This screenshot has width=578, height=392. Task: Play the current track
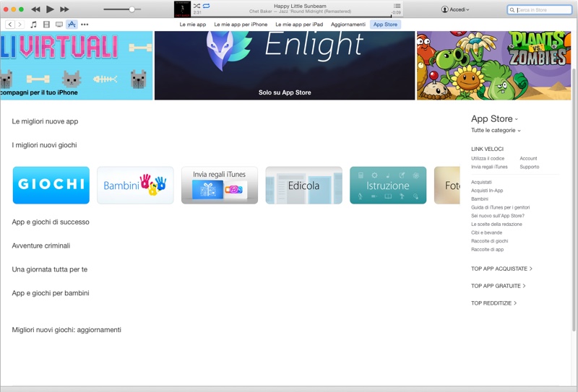click(50, 9)
